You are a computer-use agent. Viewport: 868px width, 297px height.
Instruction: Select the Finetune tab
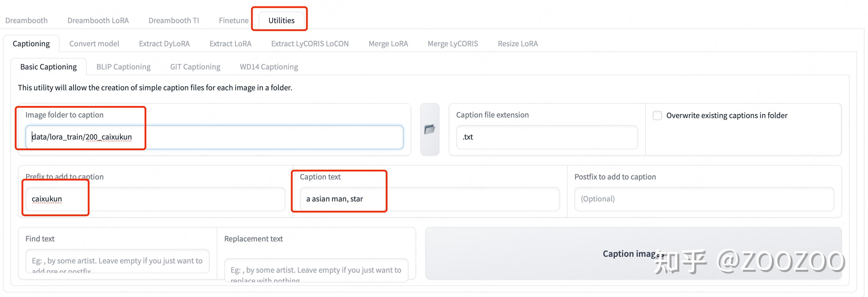click(233, 21)
